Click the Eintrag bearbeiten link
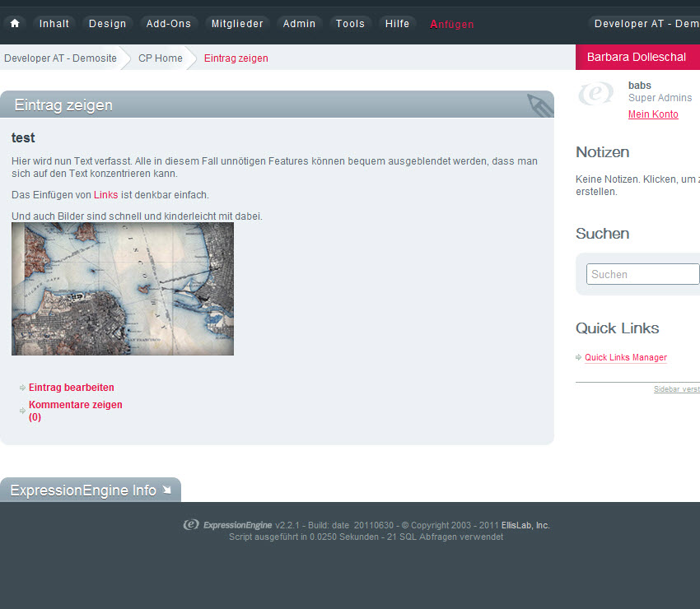This screenshot has width=700, height=609. click(71, 387)
